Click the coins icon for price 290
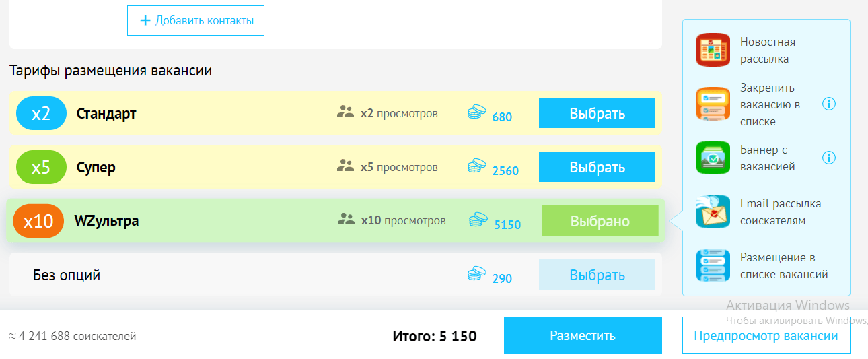868x359 pixels. coord(477,273)
